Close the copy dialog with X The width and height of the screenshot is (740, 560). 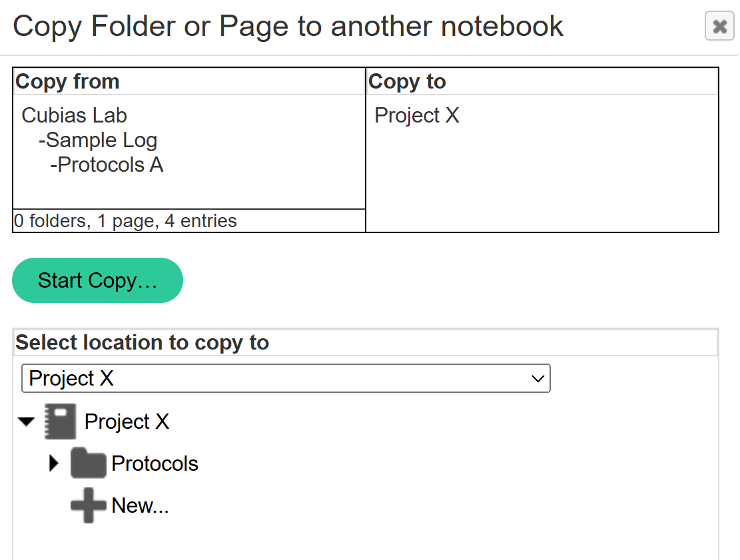coord(719,27)
